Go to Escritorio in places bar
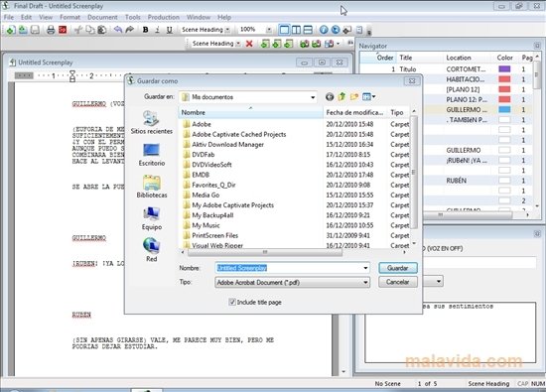This screenshot has height=392, width=546. point(152,155)
